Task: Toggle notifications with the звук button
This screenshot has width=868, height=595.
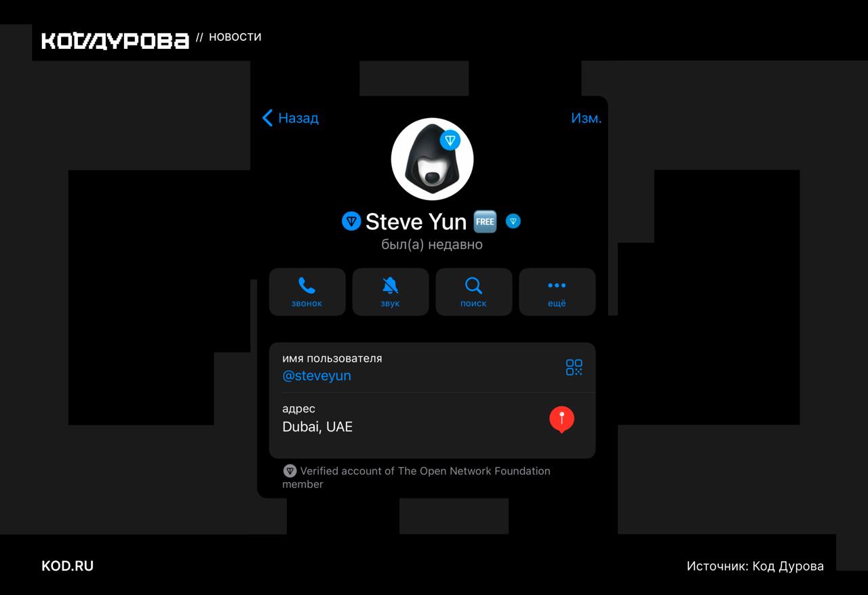Action: coord(391,292)
